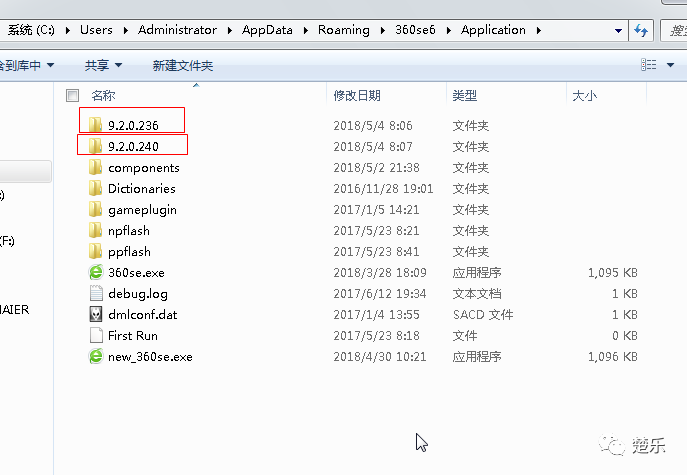This screenshot has height=475, width=687.
Task: Select the file name dmlconf.dat
Action: click(x=143, y=315)
